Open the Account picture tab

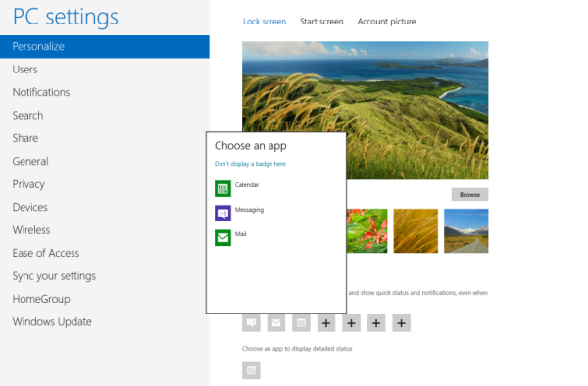point(386,22)
